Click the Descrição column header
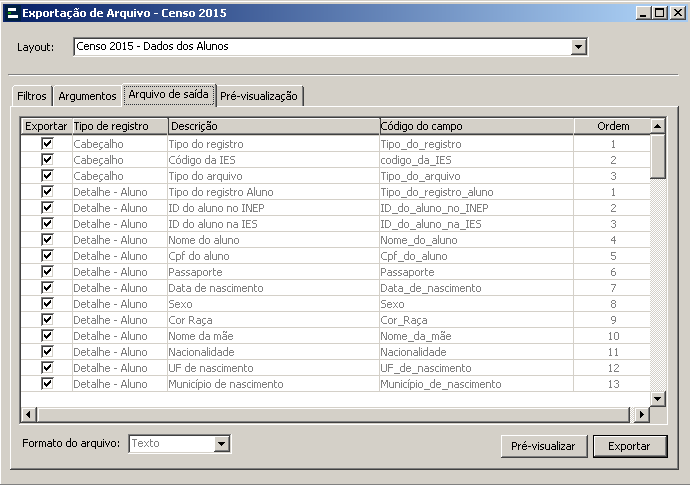The width and height of the screenshot is (690, 485). pyautogui.click(x=272, y=126)
